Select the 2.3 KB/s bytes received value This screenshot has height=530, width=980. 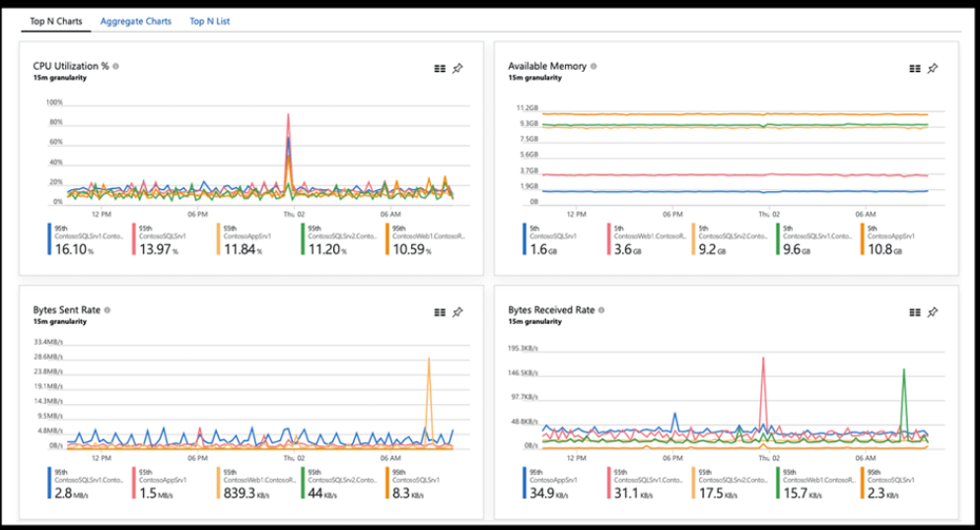[x=883, y=494]
